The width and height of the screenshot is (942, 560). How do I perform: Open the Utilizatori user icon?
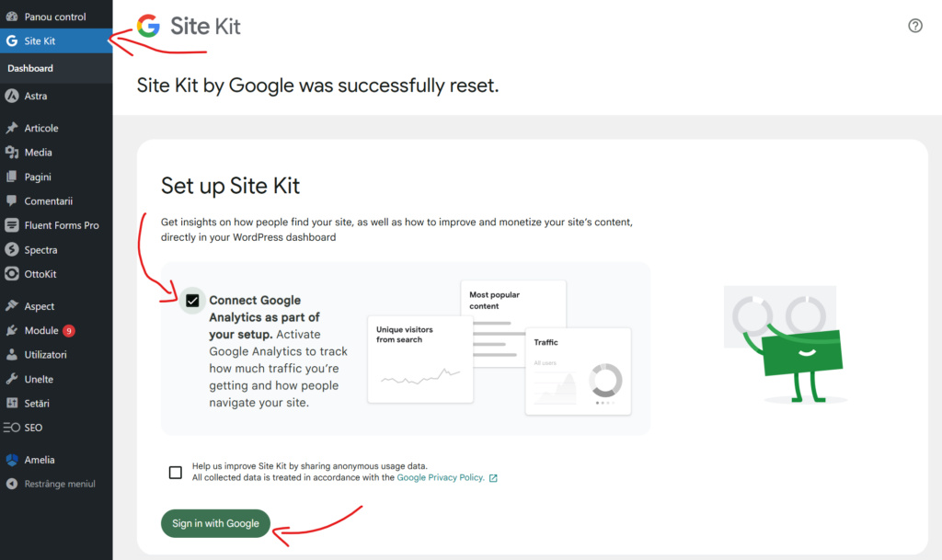11,354
